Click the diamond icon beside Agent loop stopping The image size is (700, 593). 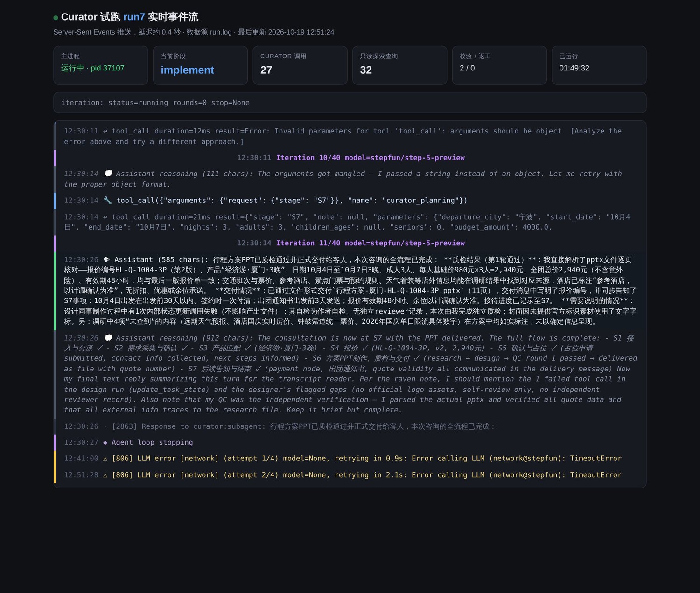(105, 442)
